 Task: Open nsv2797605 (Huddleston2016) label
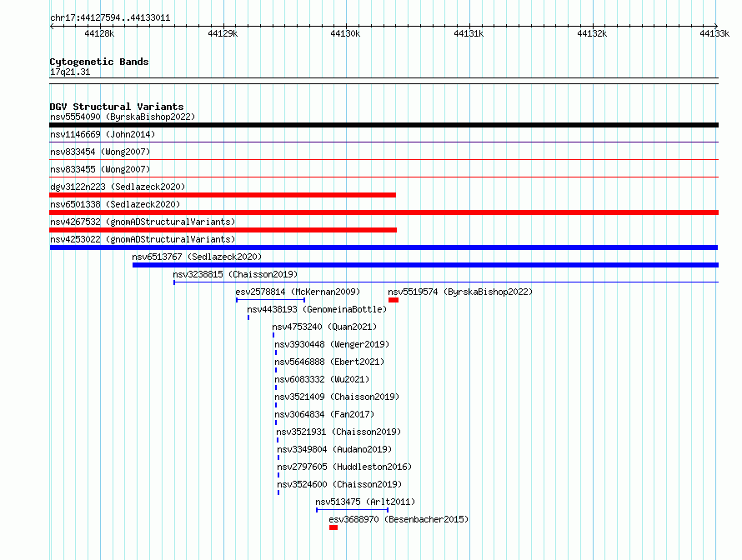click(x=344, y=467)
